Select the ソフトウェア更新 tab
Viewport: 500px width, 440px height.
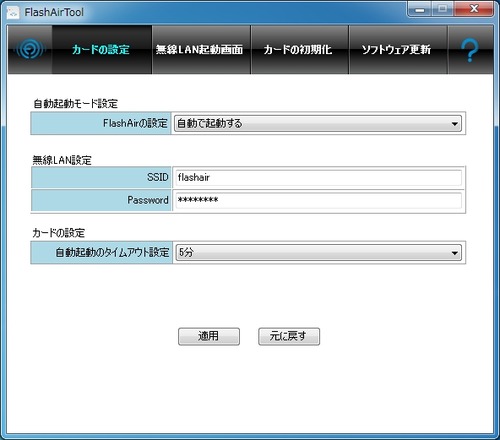398,50
